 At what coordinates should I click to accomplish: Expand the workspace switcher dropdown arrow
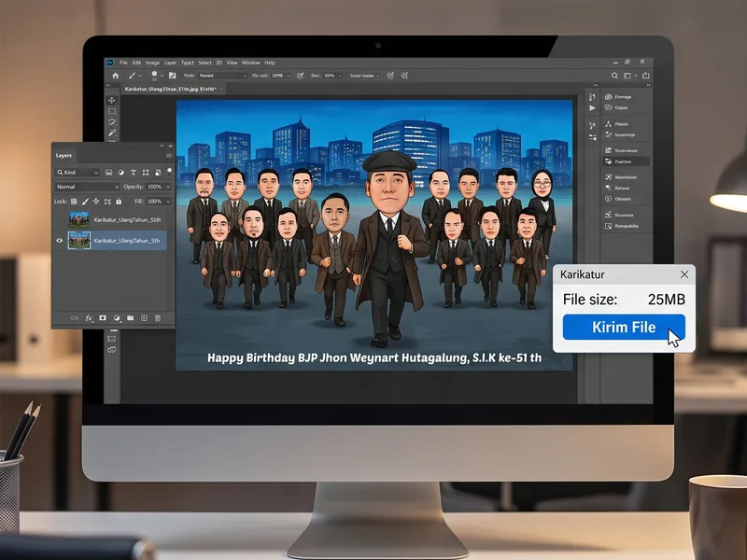coord(636,76)
